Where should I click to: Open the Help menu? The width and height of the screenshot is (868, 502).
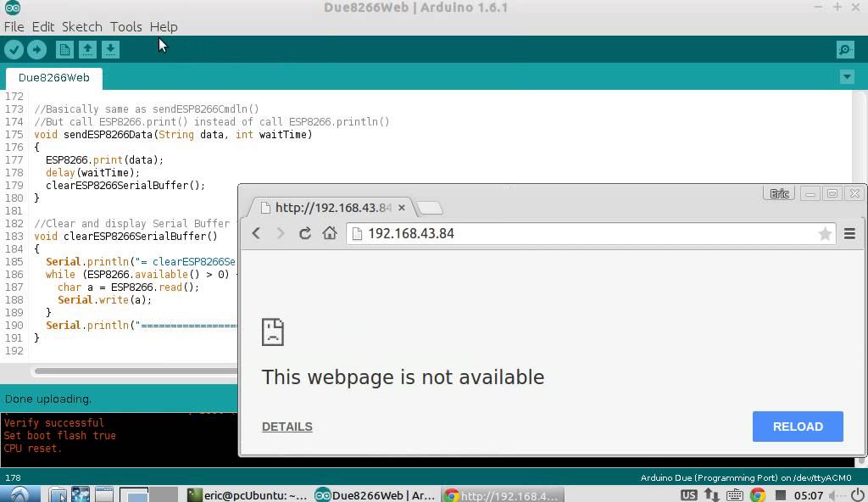164,26
